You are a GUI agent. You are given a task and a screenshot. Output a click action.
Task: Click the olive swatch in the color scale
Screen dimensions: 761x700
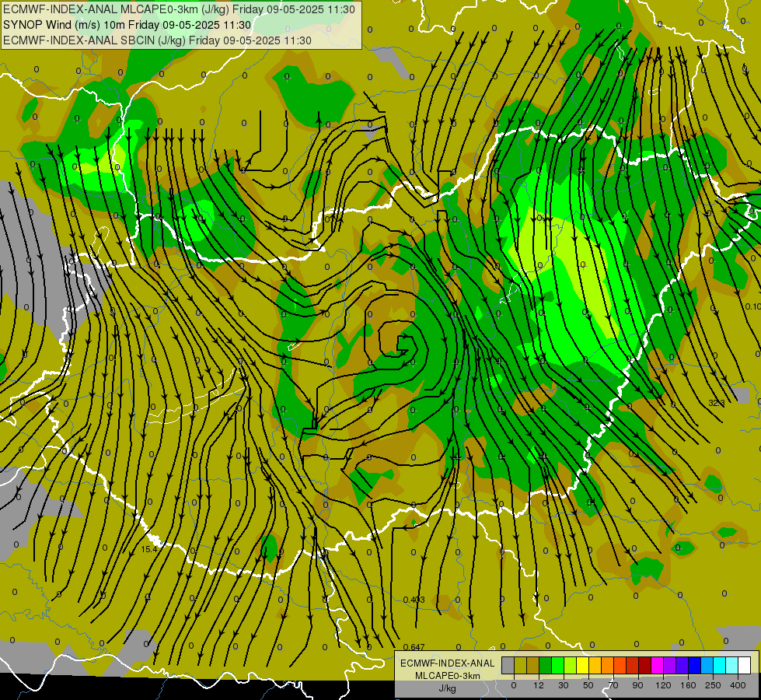coord(520,666)
